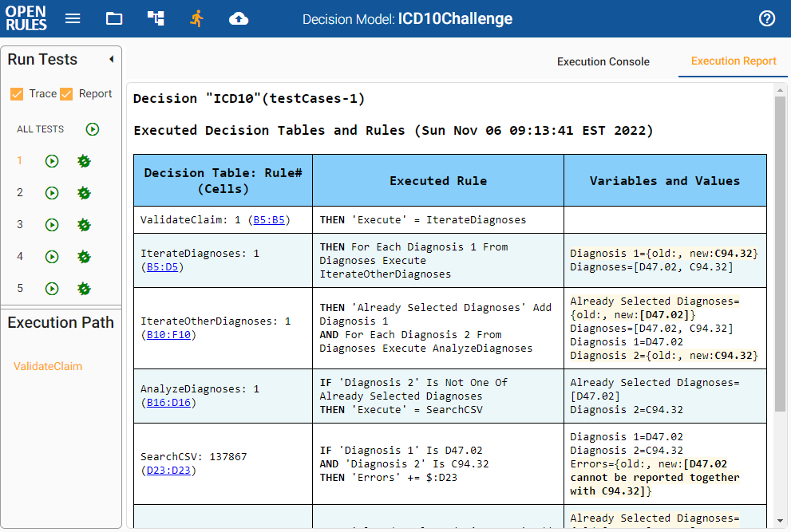Viewport: 791px width, 532px height.
Task: Debug test 4 with its green bug icon
Action: [x=83, y=256]
